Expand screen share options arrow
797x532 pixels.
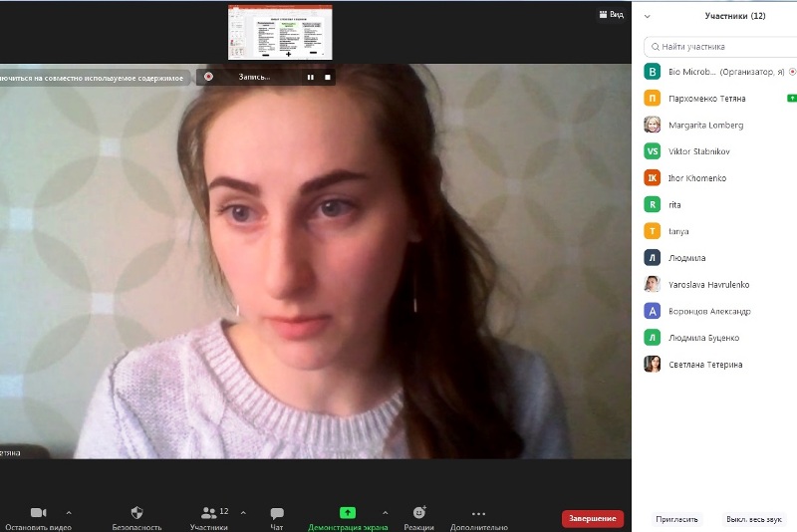[x=386, y=513]
